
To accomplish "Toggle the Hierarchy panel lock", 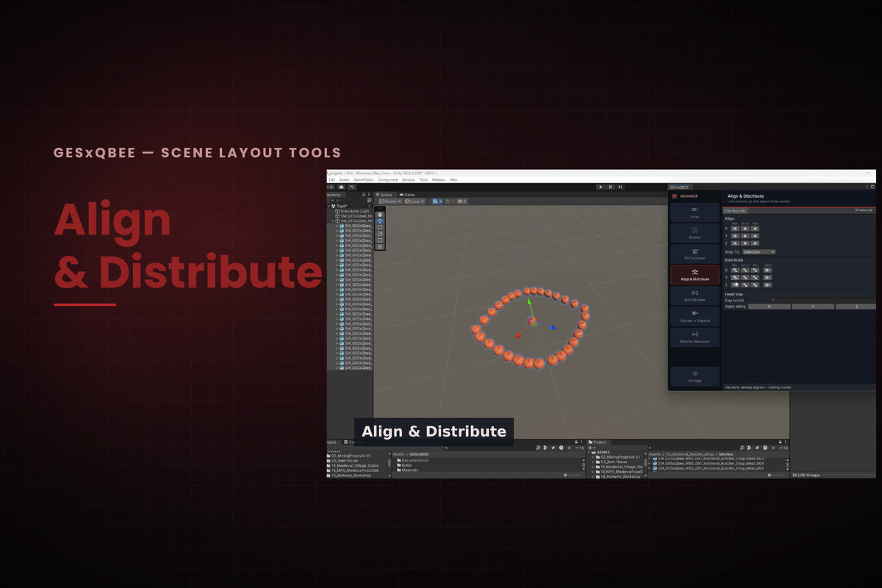I will [364, 195].
